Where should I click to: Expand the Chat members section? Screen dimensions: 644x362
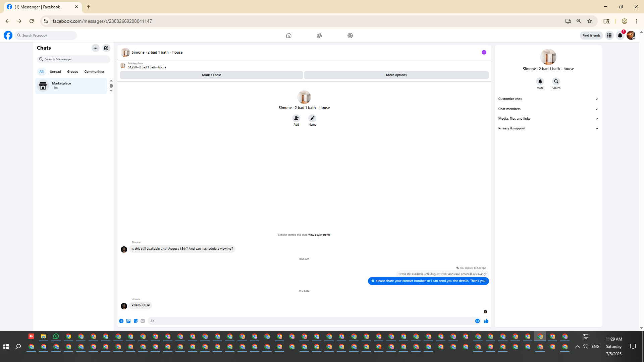point(548,109)
